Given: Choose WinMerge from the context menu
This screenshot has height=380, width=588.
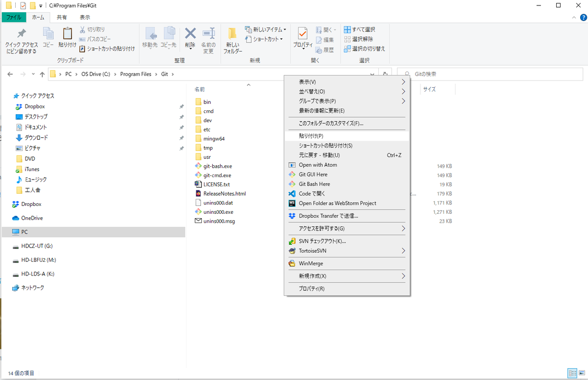Looking at the screenshot, I should (347, 263).
